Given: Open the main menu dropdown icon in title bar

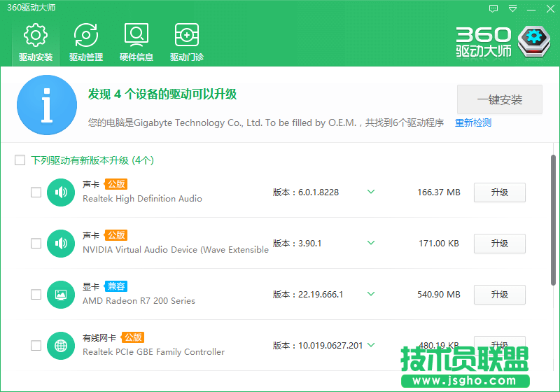Looking at the screenshot, I should click(512, 8).
